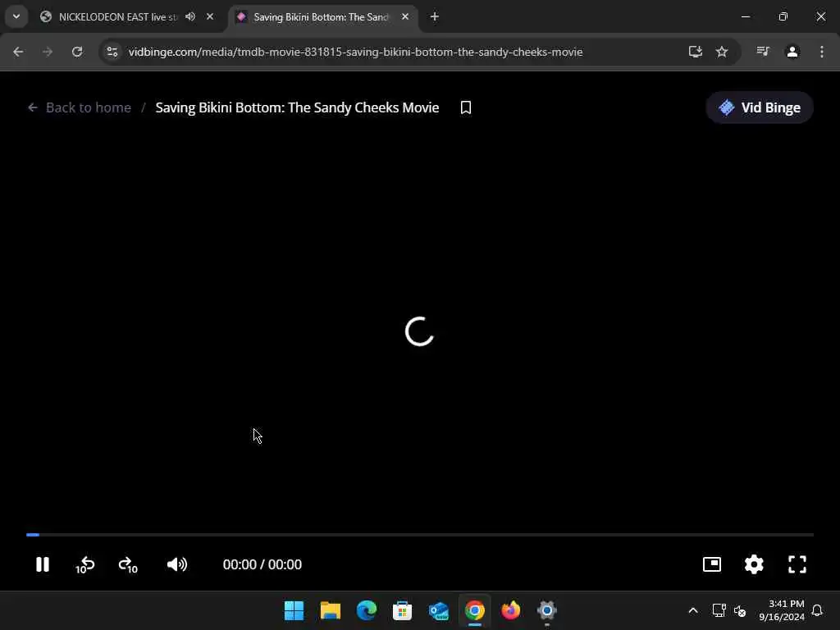Restore down the Chrome window
This screenshot has height=630, width=840.
tap(783, 16)
